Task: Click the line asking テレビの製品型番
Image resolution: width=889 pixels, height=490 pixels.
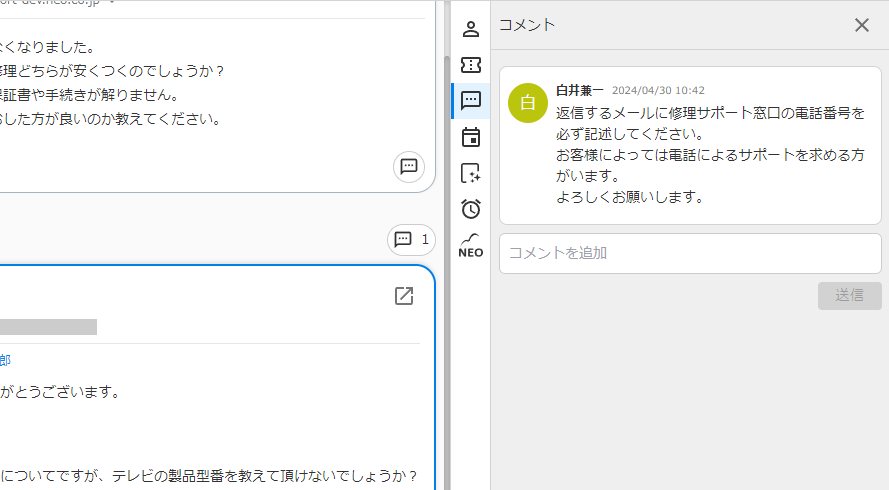Action: 209,475
